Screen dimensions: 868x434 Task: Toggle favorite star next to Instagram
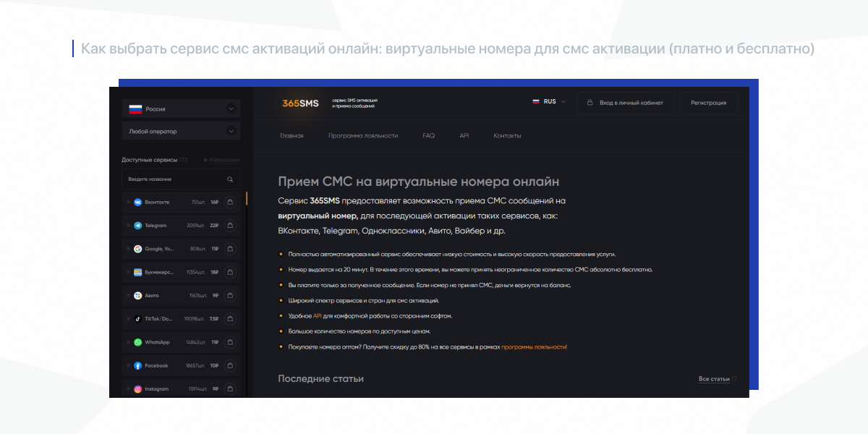128,389
